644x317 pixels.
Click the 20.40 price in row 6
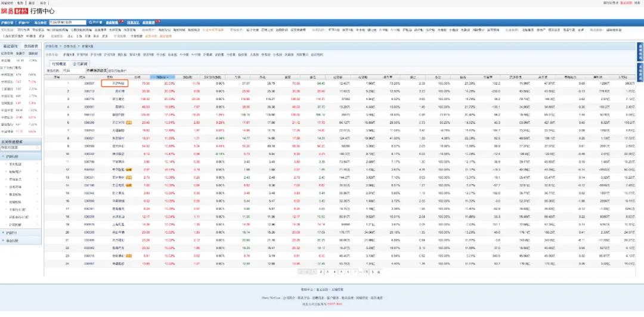tap(145, 122)
